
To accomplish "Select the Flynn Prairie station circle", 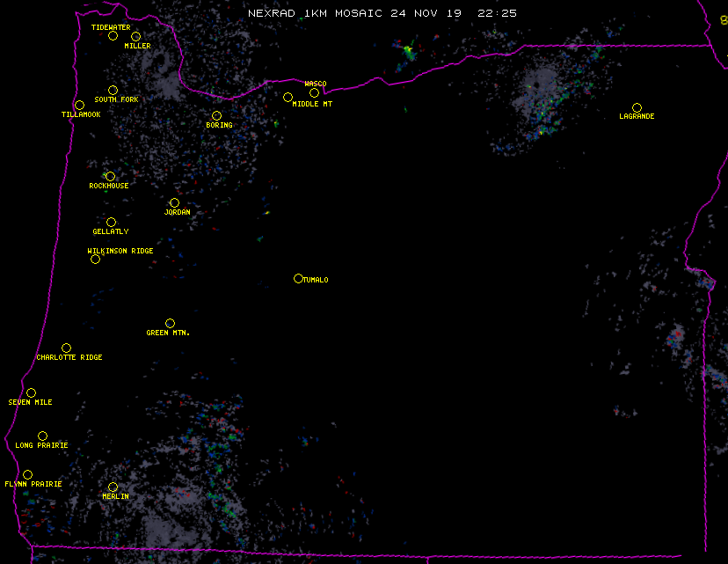I will [27, 474].
